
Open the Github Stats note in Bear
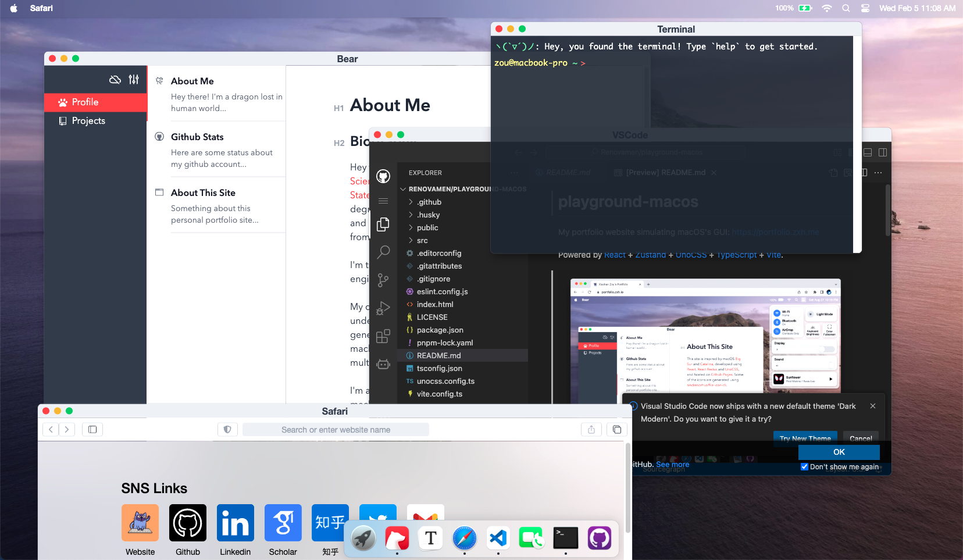click(216, 149)
